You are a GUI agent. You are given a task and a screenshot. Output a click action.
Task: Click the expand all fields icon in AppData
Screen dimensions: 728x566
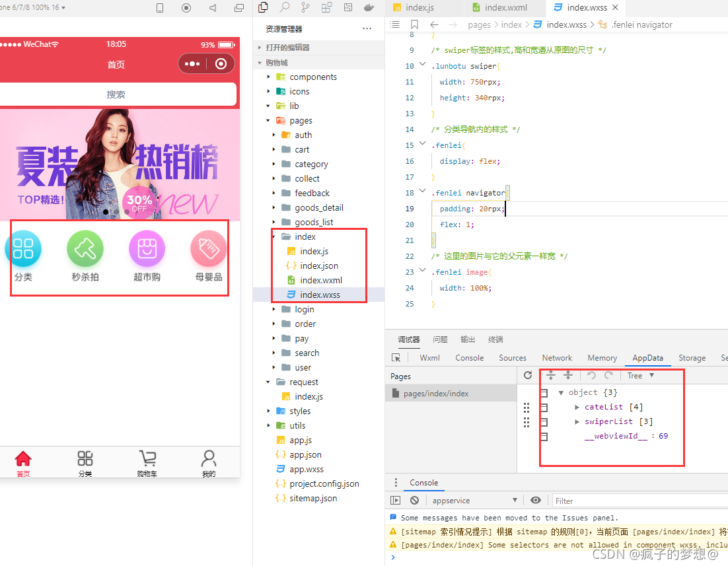(551, 375)
